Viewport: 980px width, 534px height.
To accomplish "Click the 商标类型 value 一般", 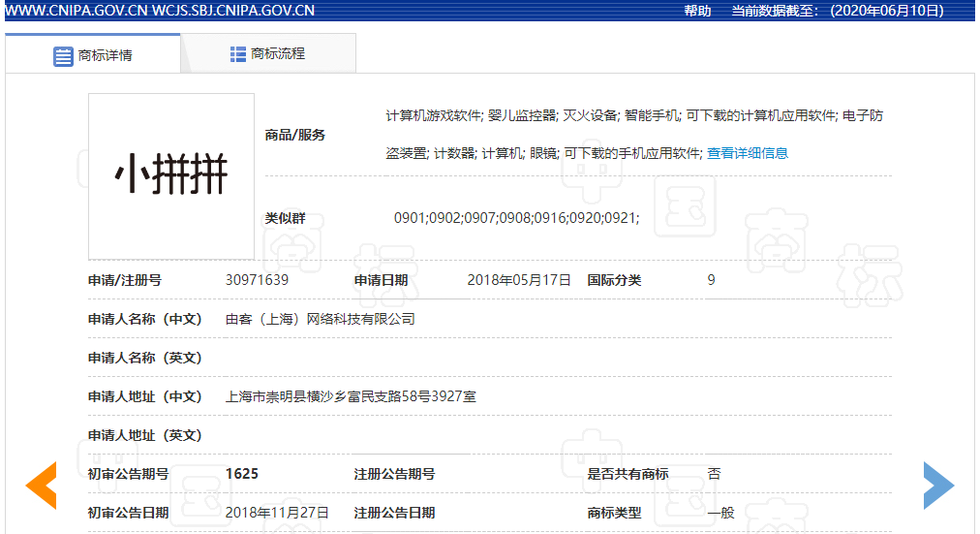I will tap(720, 513).
